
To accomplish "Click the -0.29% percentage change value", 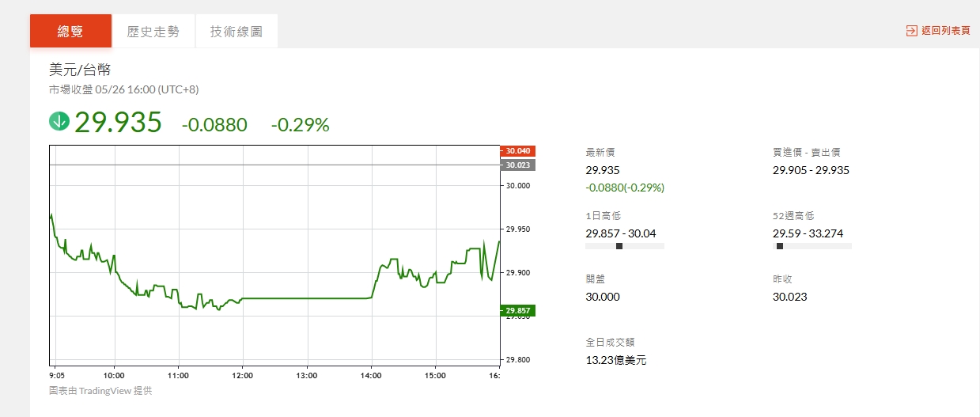I will (300, 124).
